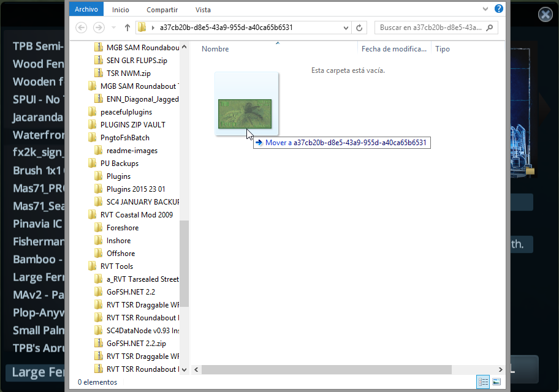Sort by the Nombre column header
The width and height of the screenshot is (559, 392).
pyautogui.click(x=215, y=49)
